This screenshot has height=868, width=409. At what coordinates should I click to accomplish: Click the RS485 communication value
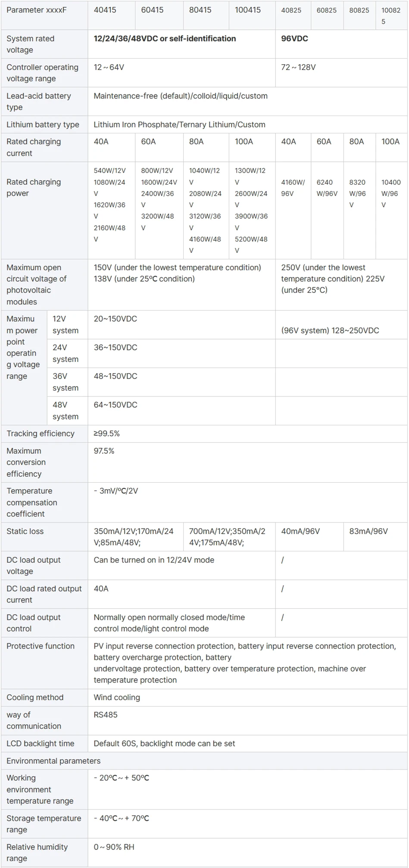[106, 714]
